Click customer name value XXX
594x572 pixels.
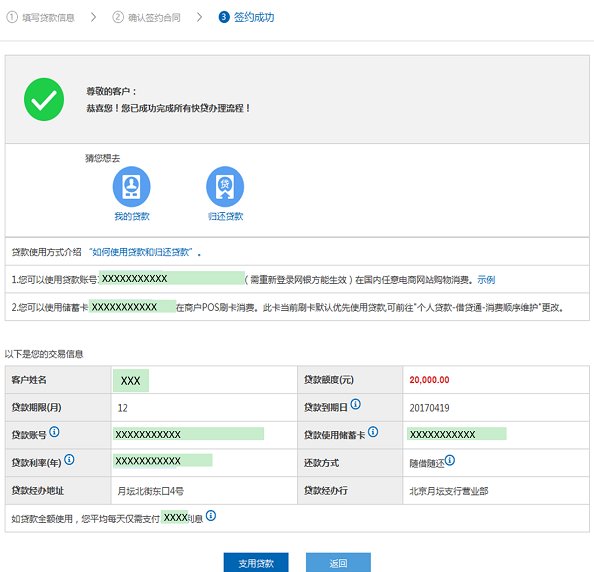click(x=131, y=380)
